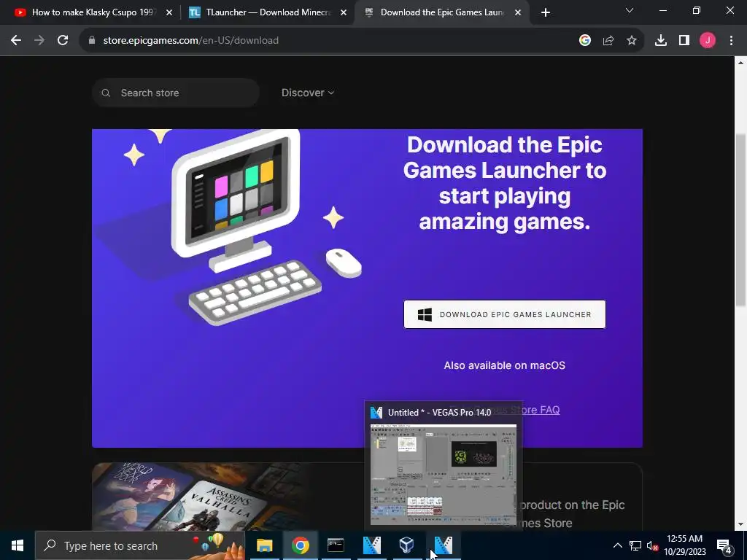Click the VEGAS Pro 14.0 preview thumbnail
This screenshot has width=747, height=560.
click(444, 474)
